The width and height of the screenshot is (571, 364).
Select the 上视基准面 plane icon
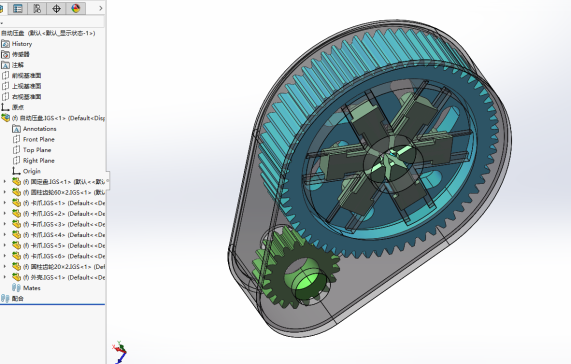click(5, 86)
